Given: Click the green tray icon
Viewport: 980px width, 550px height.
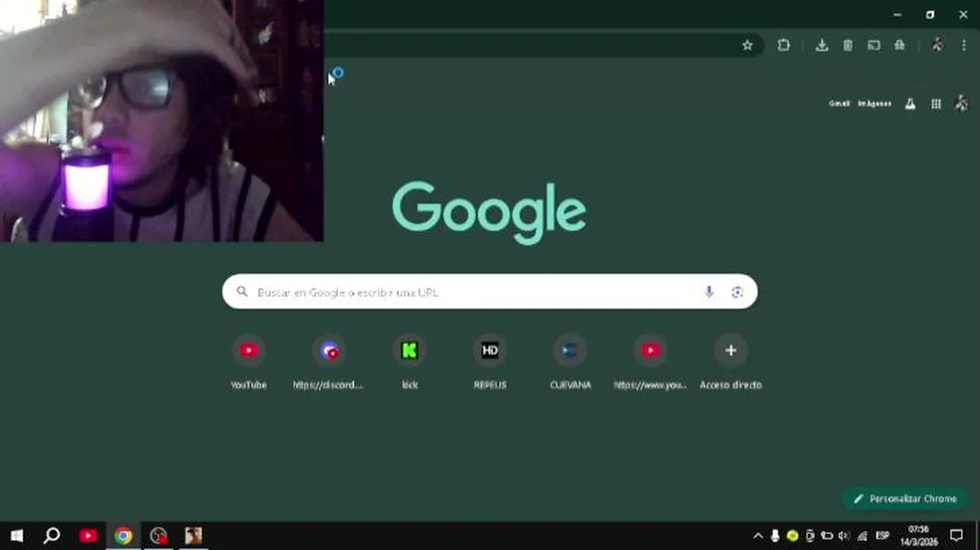Looking at the screenshot, I should point(792,536).
